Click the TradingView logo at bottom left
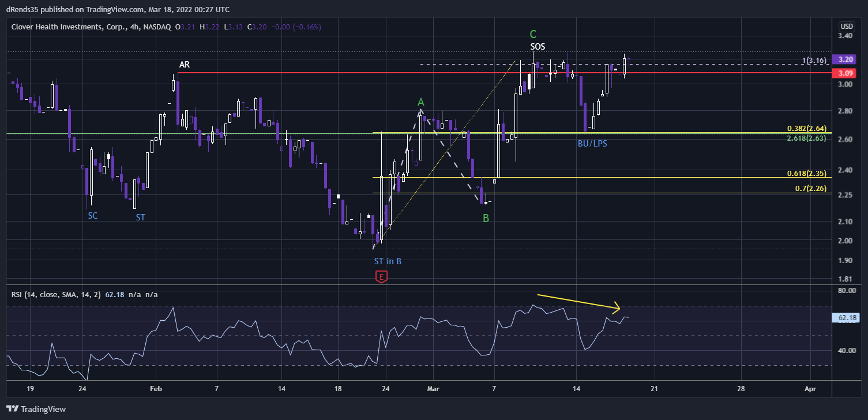This screenshot has height=420, width=868. pyautogui.click(x=36, y=409)
